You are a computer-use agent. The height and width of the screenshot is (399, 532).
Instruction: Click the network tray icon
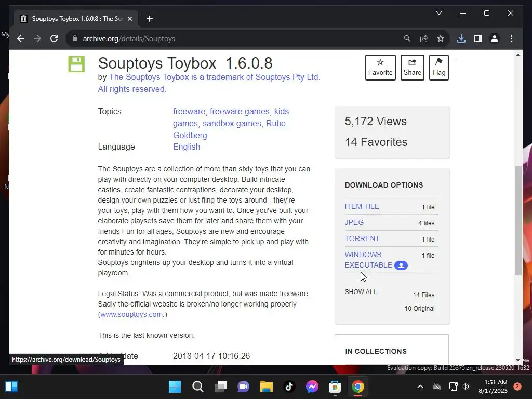453,387
